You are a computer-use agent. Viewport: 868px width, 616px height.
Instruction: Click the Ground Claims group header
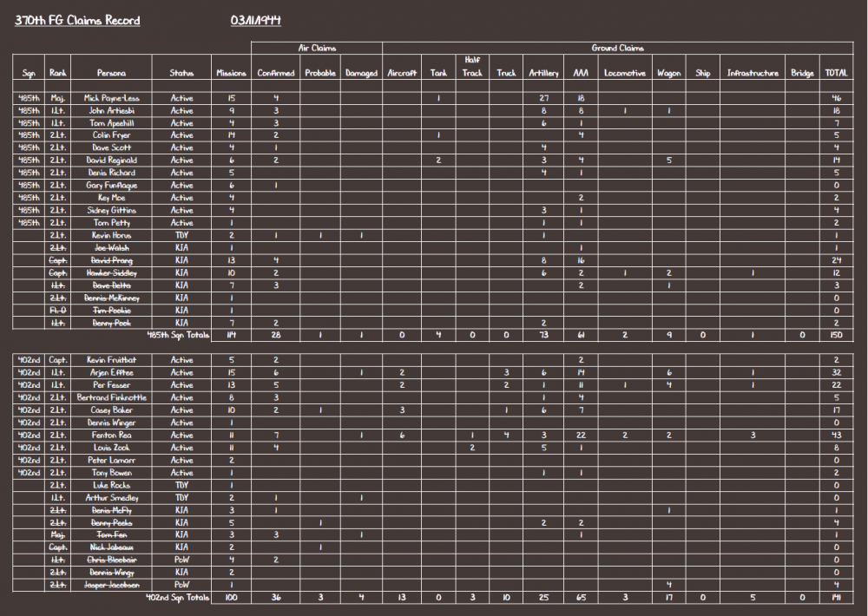(x=617, y=49)
